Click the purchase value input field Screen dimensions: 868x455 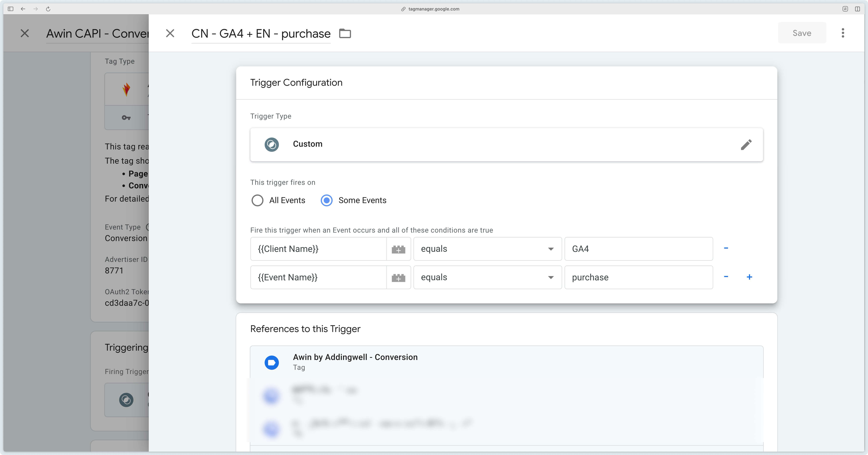(x=638, y=277)
